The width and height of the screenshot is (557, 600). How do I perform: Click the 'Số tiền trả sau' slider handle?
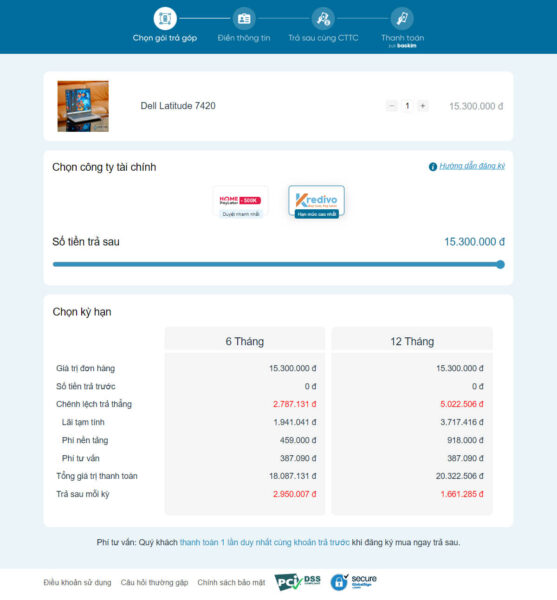500,264
